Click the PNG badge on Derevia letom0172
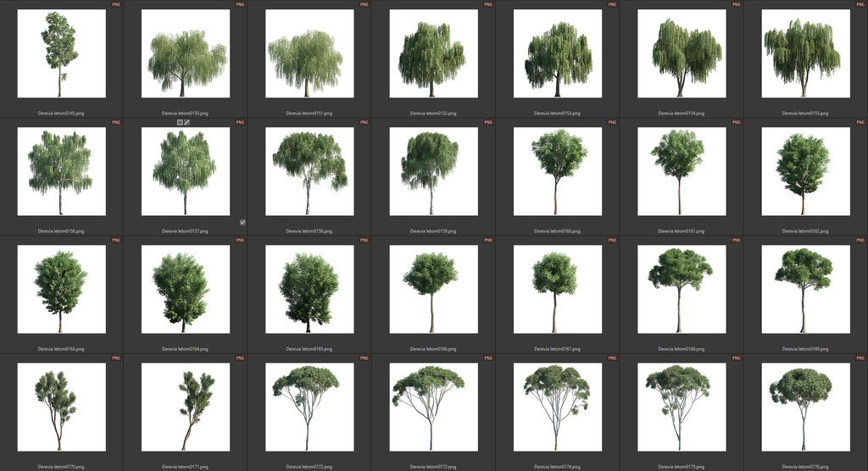The width and height of the screenshot is (868, 471). (364, 358)
